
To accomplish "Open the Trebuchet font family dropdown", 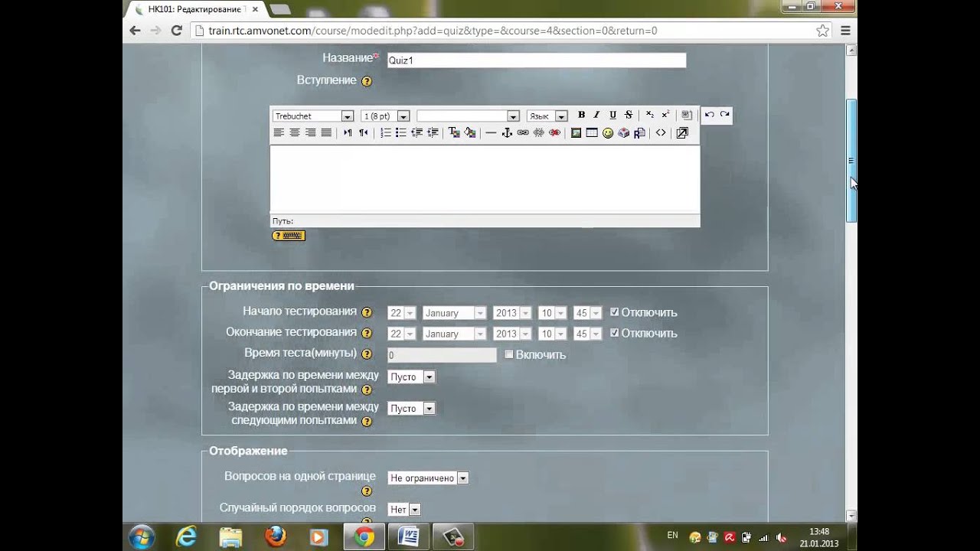I will tap(313, 116).
